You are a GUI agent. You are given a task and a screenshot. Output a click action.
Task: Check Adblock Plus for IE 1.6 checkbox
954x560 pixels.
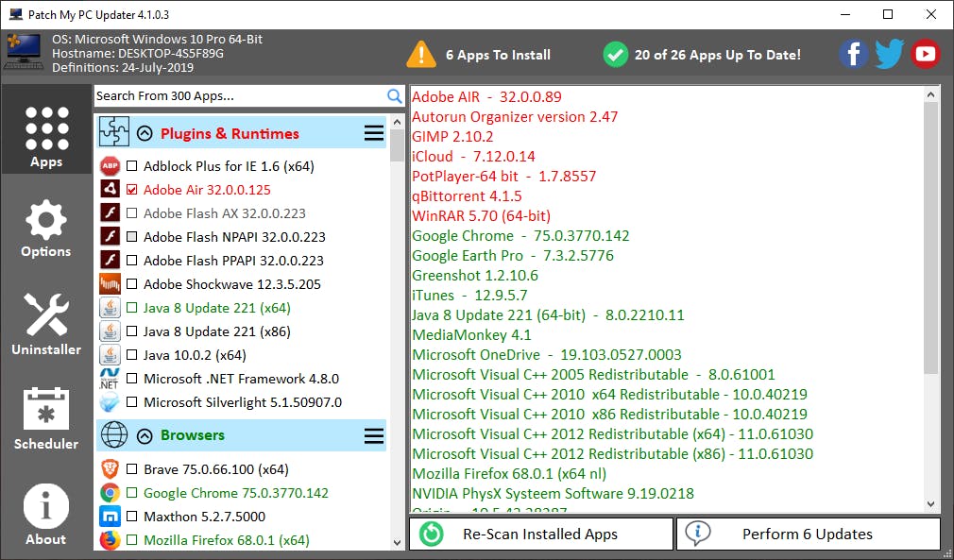131,166
